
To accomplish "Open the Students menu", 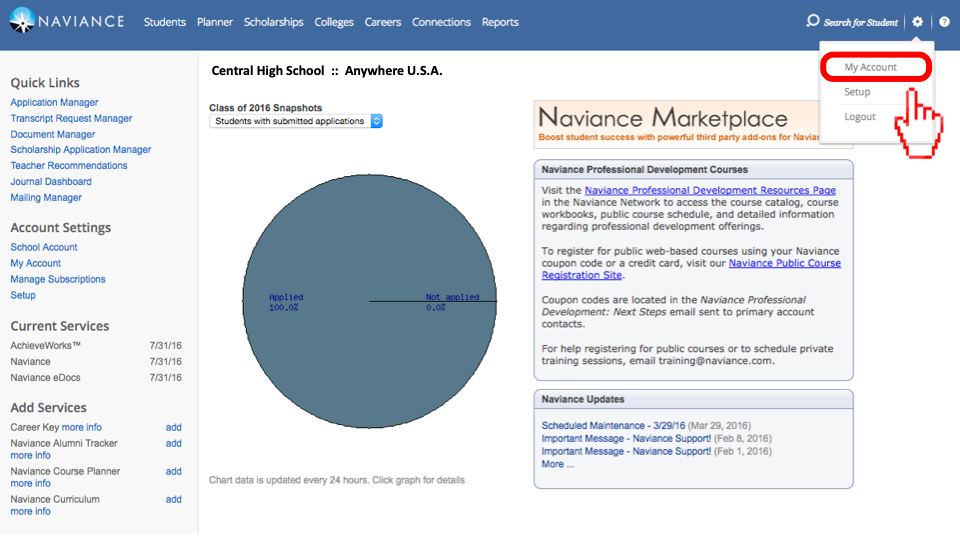I will (165, 22).
